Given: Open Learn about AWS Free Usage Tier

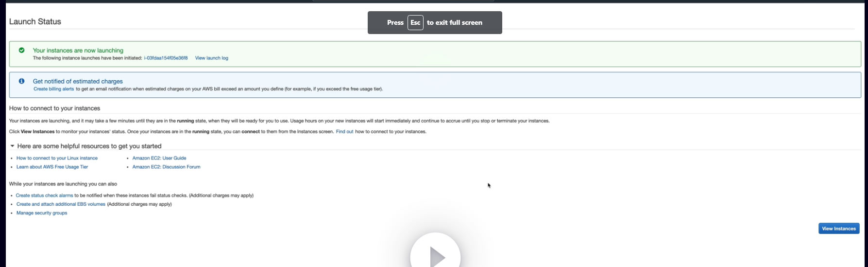Looking at the screenshot, I should coord(52,167).
